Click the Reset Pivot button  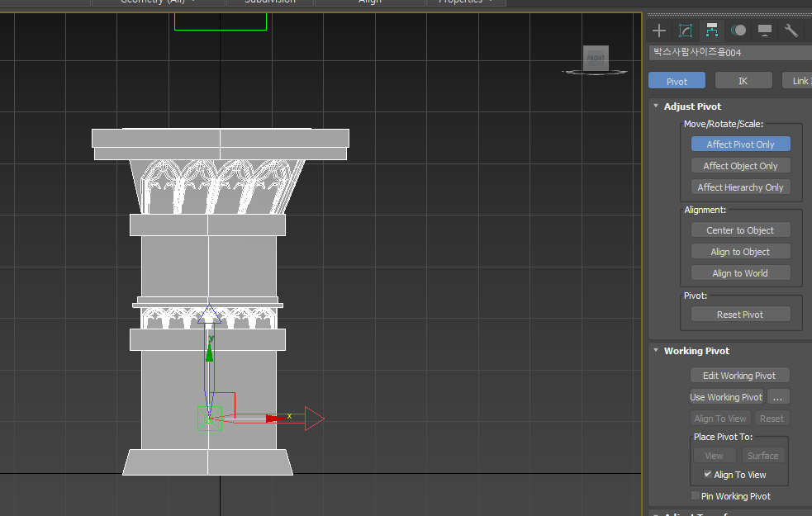740,315
